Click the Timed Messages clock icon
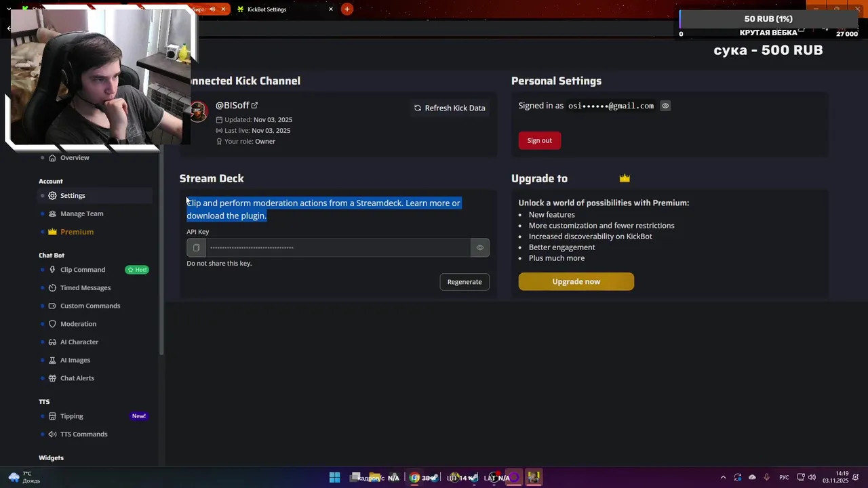 coord(52,288)
